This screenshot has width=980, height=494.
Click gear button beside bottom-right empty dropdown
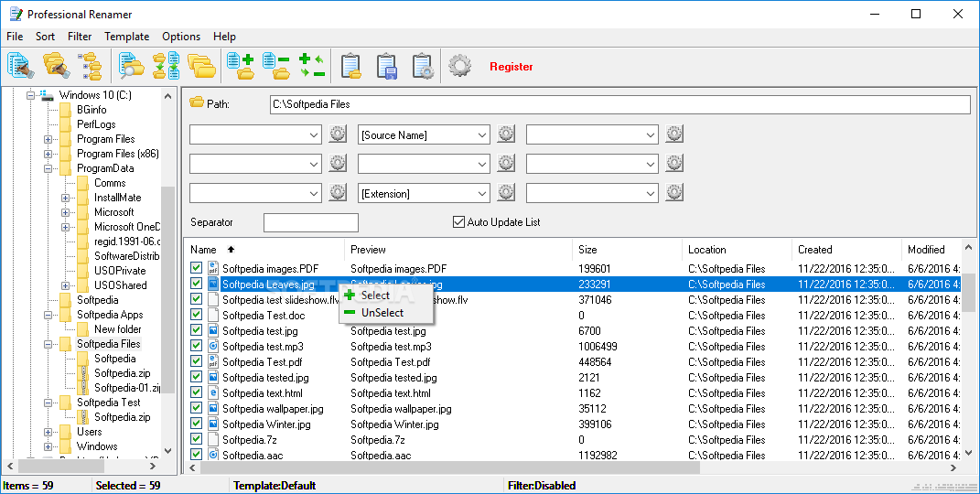tap(674, 192)
